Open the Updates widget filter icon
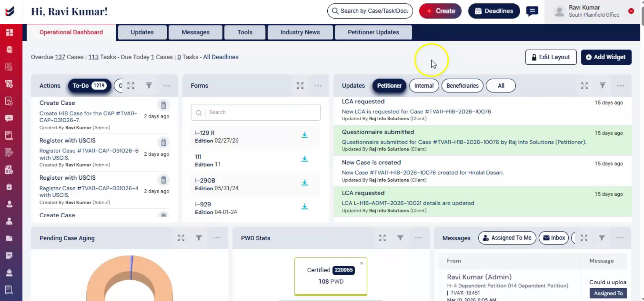644x301 pixels. pyautogui.click(x=602, y=86)
